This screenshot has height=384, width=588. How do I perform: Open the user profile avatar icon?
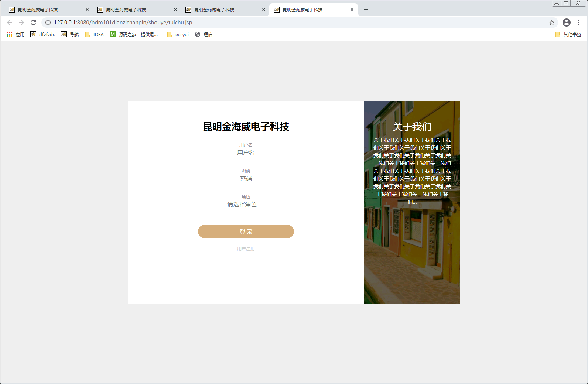[x=567, y=23]
